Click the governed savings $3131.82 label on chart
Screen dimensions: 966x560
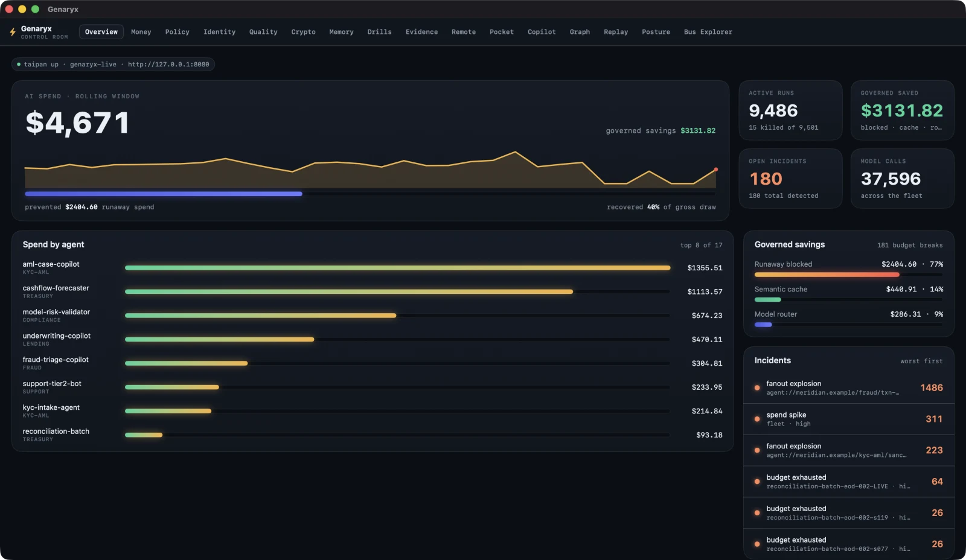tap(661, 131)
